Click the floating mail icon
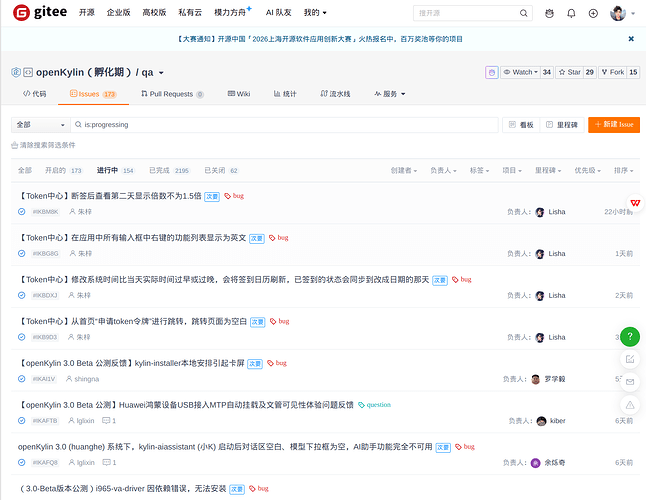This screenshot has width=646, height=500. point(630,382)
